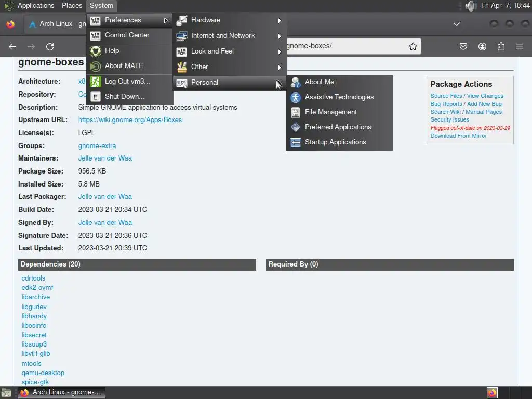This screenshot has height=399, width=532.
Task: Open the edk2-ovmf dependency link
Action: [x=37, y=287]
